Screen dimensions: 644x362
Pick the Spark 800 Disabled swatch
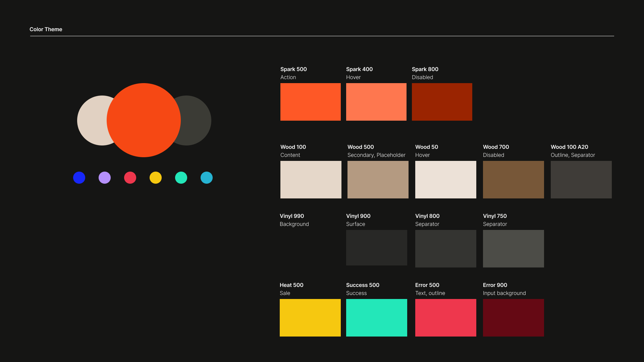[442, 102]
